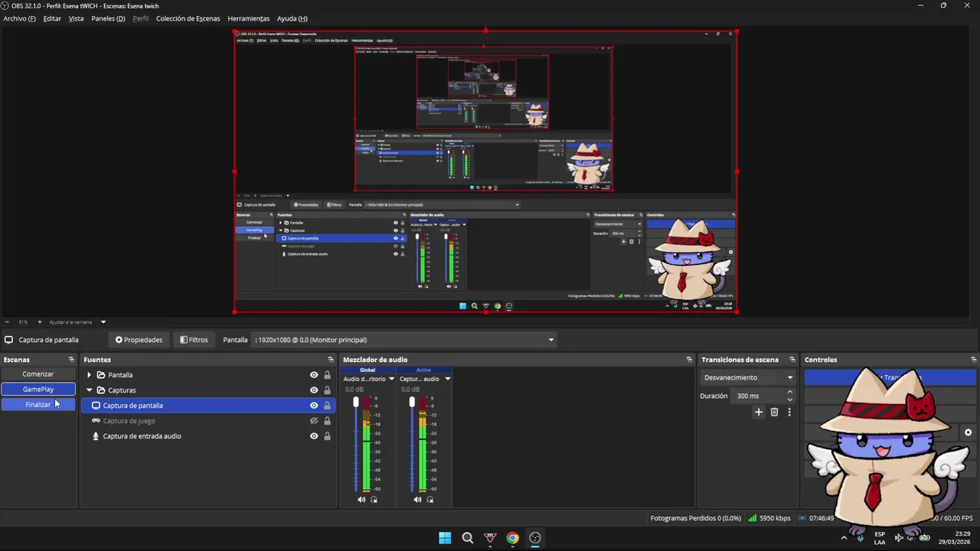Undock the Mezclador de audio panel
This screenshot has height=551, width=980.
[689, 360]
